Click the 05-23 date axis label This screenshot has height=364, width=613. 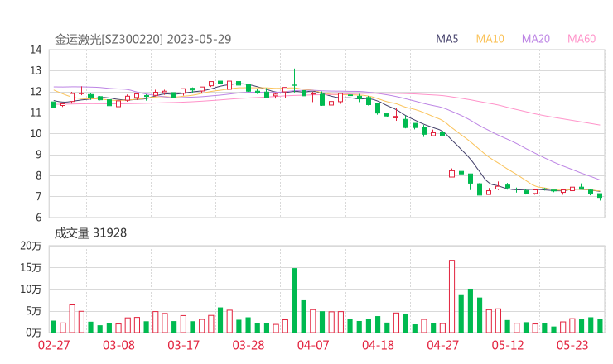(x=572, y=345)
